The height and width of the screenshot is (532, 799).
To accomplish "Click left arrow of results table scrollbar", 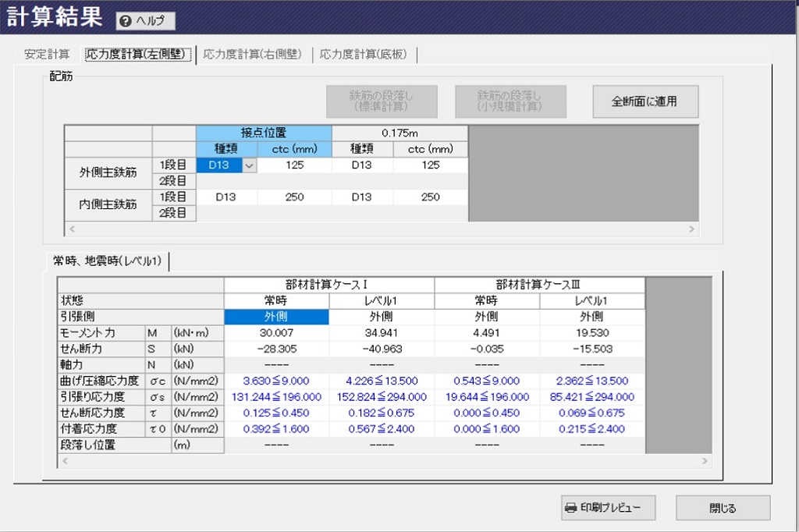I will (x=65, y=461).
